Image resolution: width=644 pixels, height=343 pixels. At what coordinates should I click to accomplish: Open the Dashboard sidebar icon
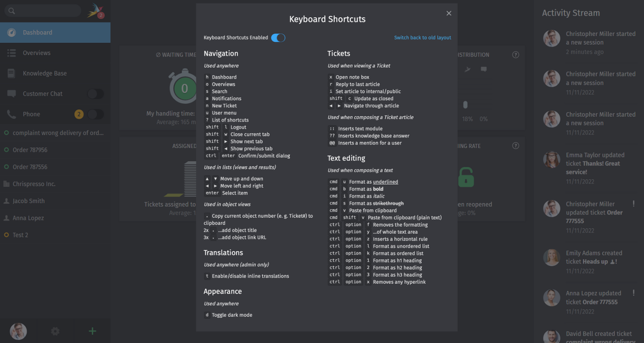coord(11,32)
